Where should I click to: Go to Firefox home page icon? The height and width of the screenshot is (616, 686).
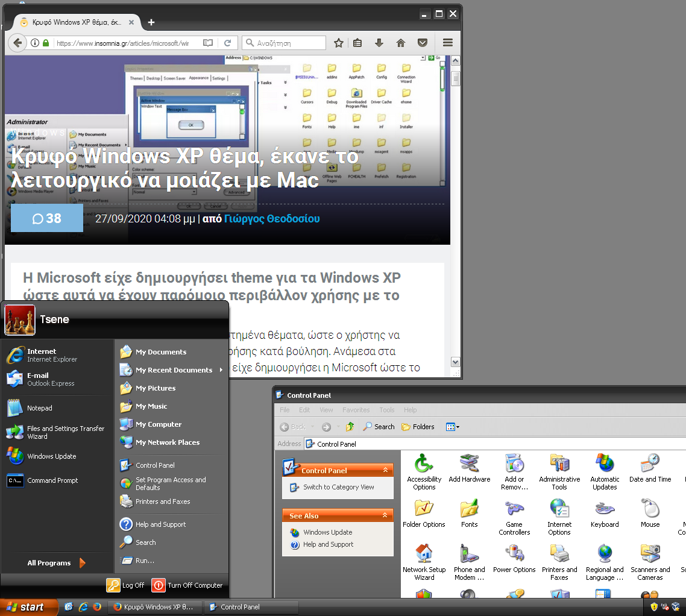(x=401, y=43)
